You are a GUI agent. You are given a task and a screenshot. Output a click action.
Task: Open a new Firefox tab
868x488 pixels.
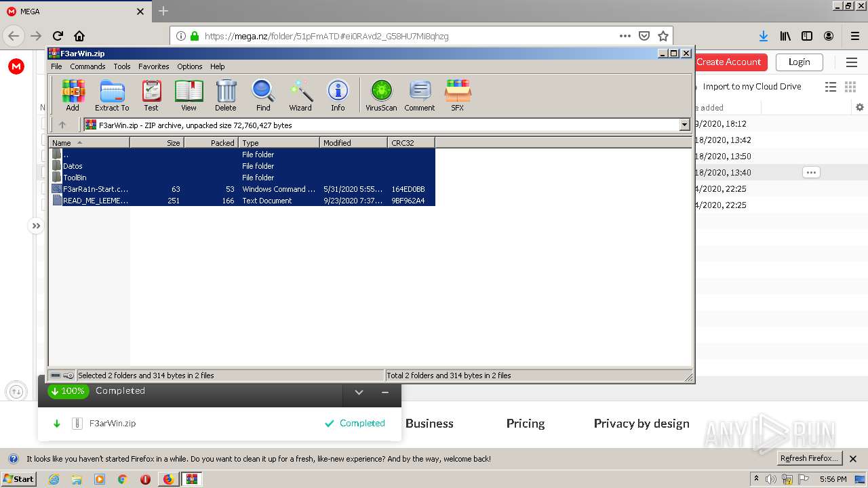pos(163,11)
